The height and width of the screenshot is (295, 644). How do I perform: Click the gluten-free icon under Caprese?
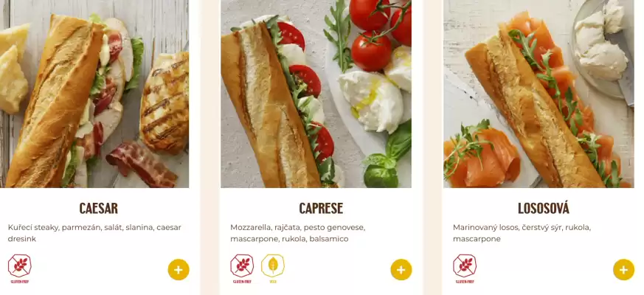pos(242,269)
